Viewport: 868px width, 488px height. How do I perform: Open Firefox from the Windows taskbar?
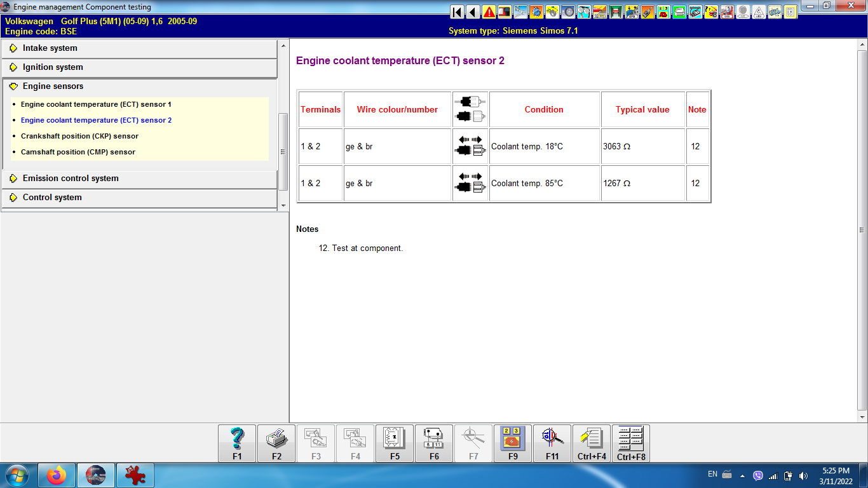pos(57,475)
